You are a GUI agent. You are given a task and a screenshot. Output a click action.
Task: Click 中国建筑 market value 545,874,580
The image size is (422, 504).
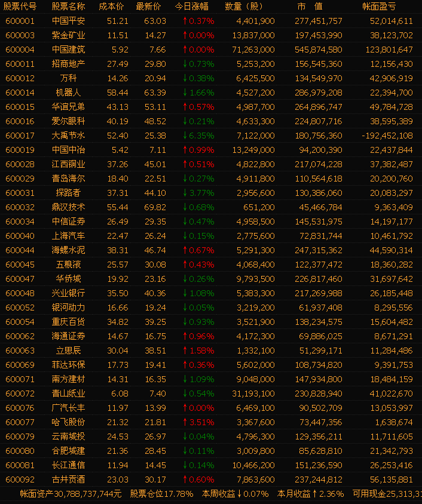pos(319,50)
